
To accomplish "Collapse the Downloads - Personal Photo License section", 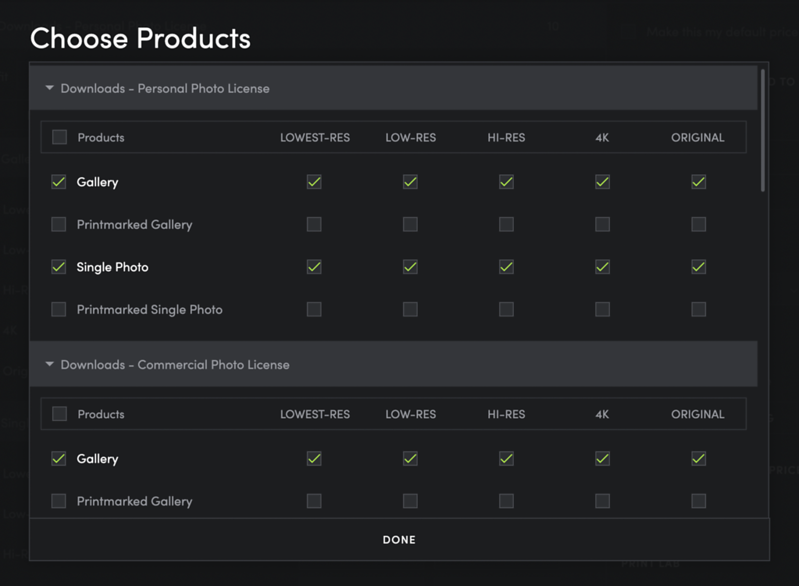I will 49,88.
